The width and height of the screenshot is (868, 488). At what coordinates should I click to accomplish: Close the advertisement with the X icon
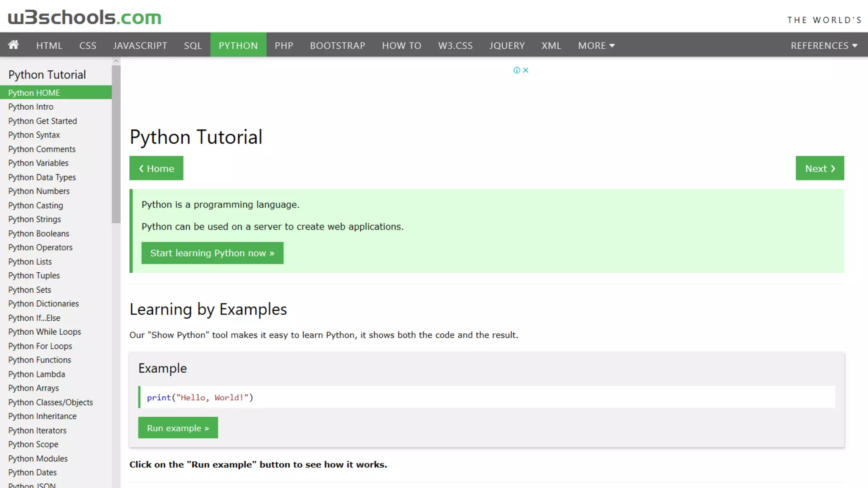(526, 70)
